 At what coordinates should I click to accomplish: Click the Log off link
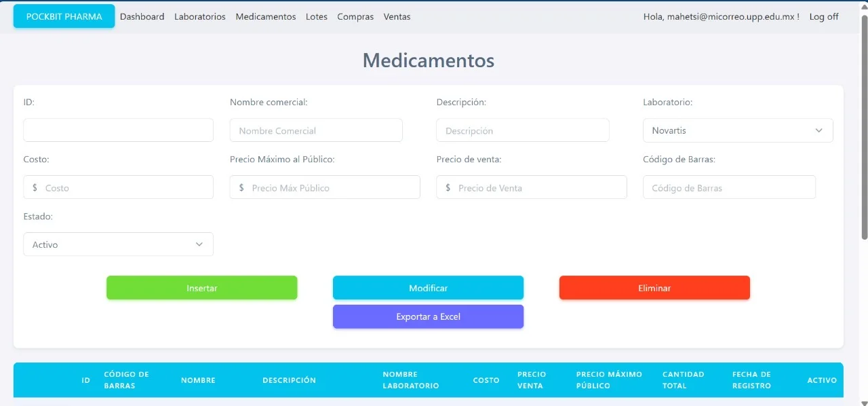[x=824, y=16]
